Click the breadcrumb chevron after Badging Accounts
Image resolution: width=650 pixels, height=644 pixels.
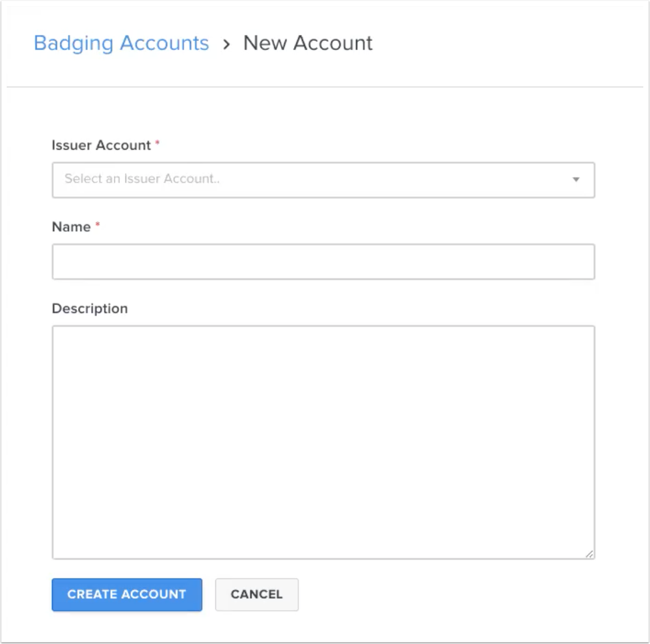226,44
